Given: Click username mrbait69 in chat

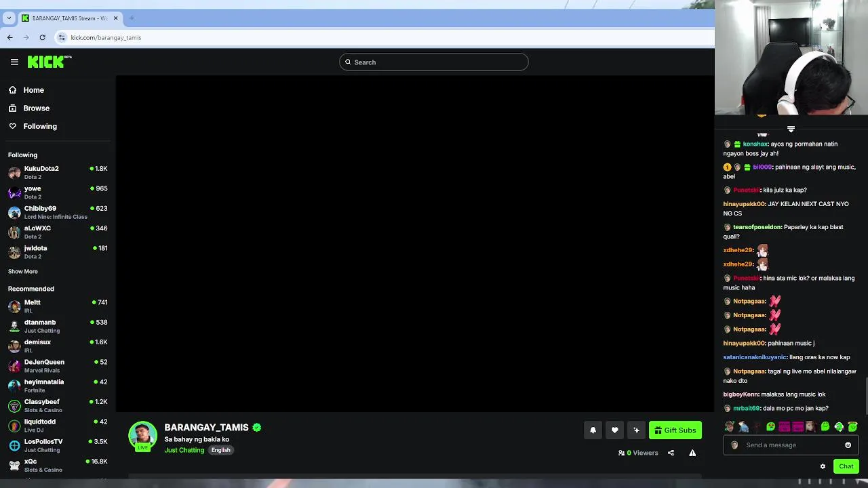Looking at the screenshot, I should 746,409.
